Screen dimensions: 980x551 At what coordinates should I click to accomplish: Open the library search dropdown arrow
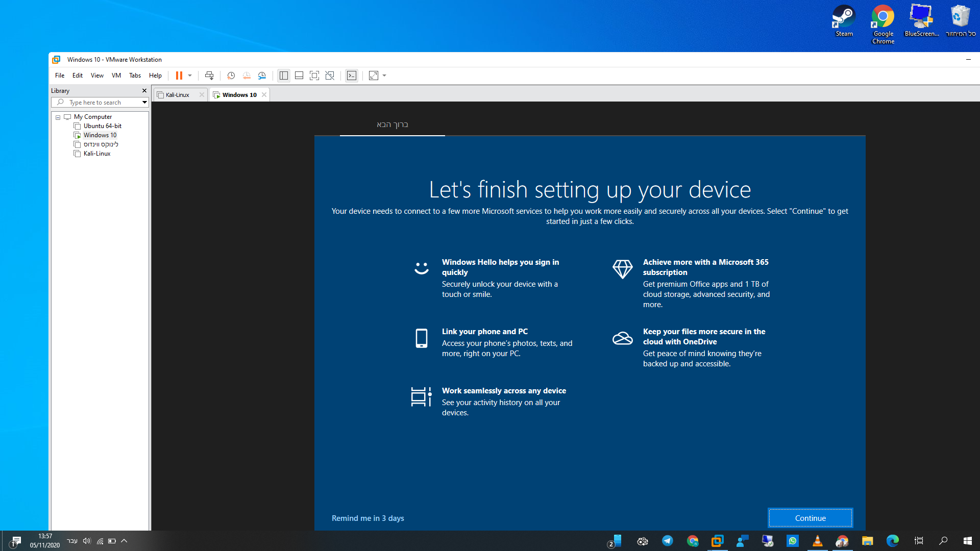(x=144, y=103)
